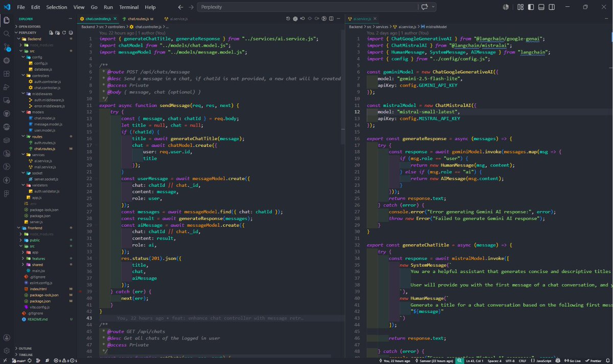613x364 pixels.
Task: Expand the Timeline section
Action: (45, 354)
